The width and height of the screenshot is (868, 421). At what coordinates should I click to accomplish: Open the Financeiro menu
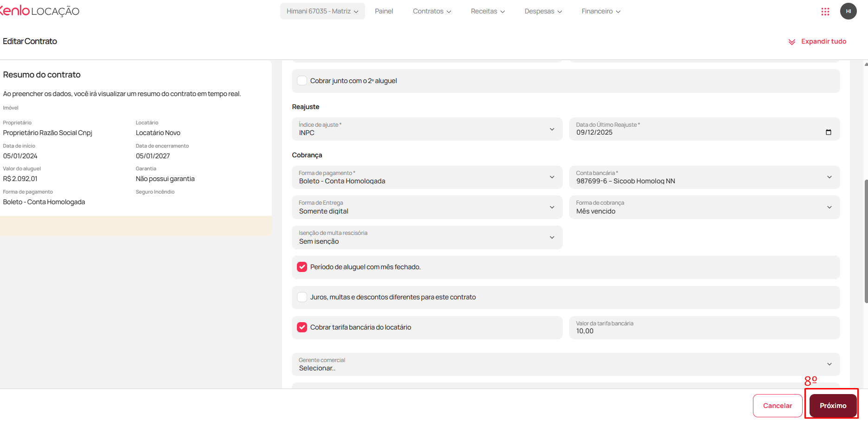click(601, 11)
